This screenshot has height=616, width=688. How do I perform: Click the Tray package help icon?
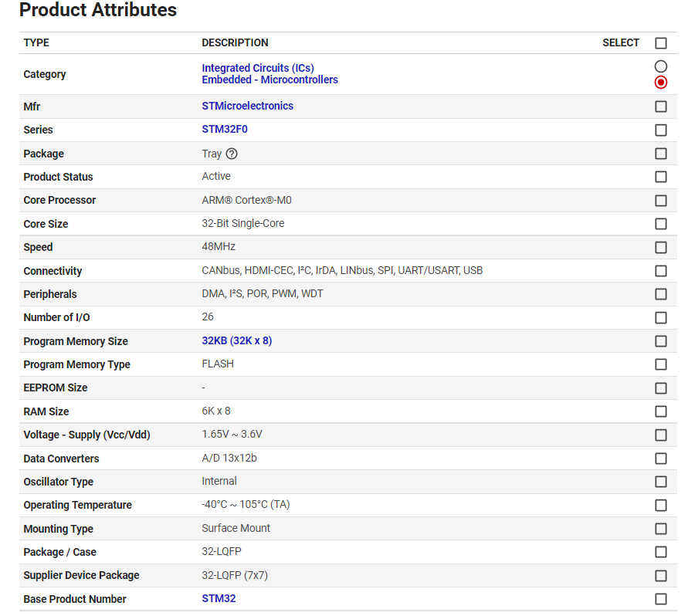point(232,154)
